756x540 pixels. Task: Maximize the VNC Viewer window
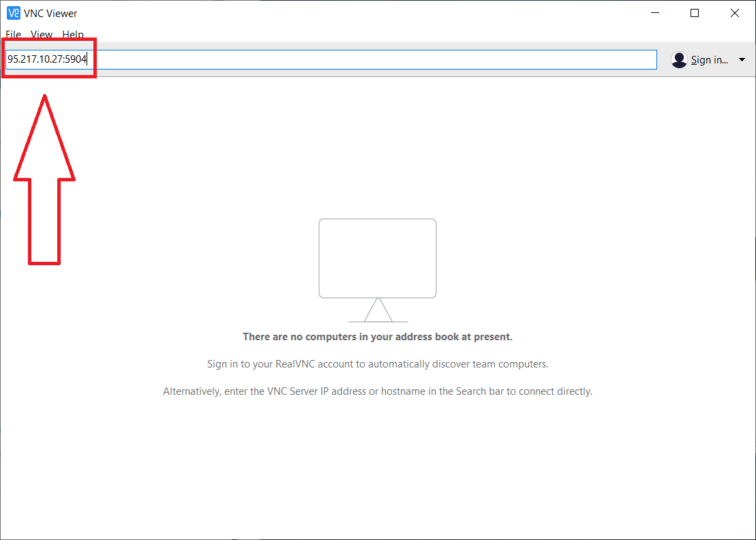coord(695,13)
